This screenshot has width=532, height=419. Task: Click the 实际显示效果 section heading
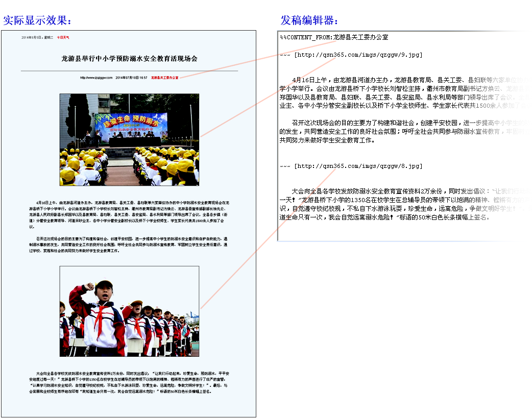tap(37, 20)
